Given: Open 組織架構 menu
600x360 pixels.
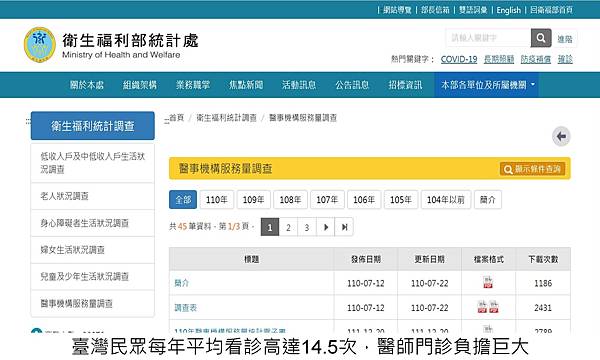Looking at the screenshot, I should pos(140,85).
